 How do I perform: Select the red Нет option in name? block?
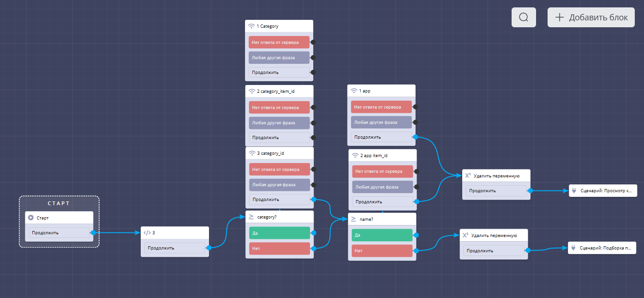pos(382,251)
